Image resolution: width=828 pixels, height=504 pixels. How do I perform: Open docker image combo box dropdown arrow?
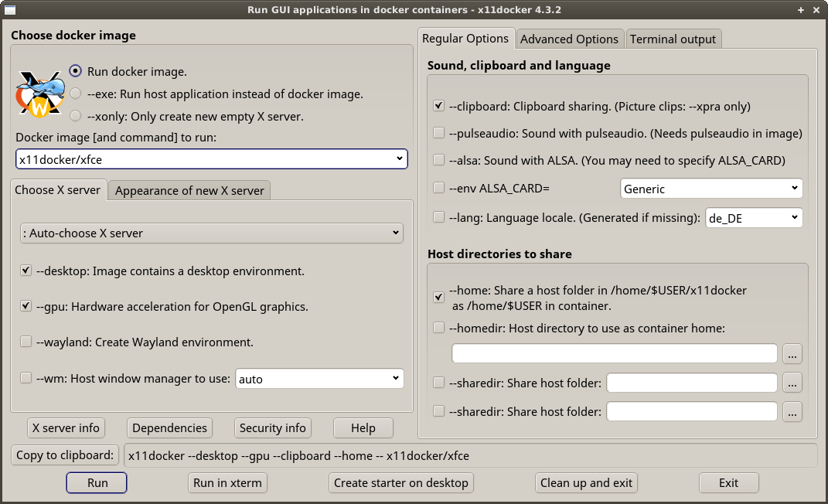[400, 158]
